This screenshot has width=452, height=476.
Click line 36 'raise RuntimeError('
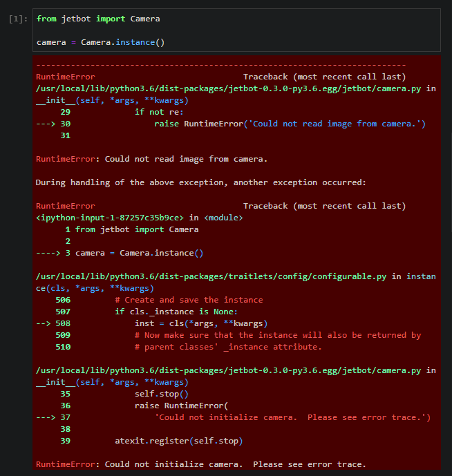click(181, 406)
